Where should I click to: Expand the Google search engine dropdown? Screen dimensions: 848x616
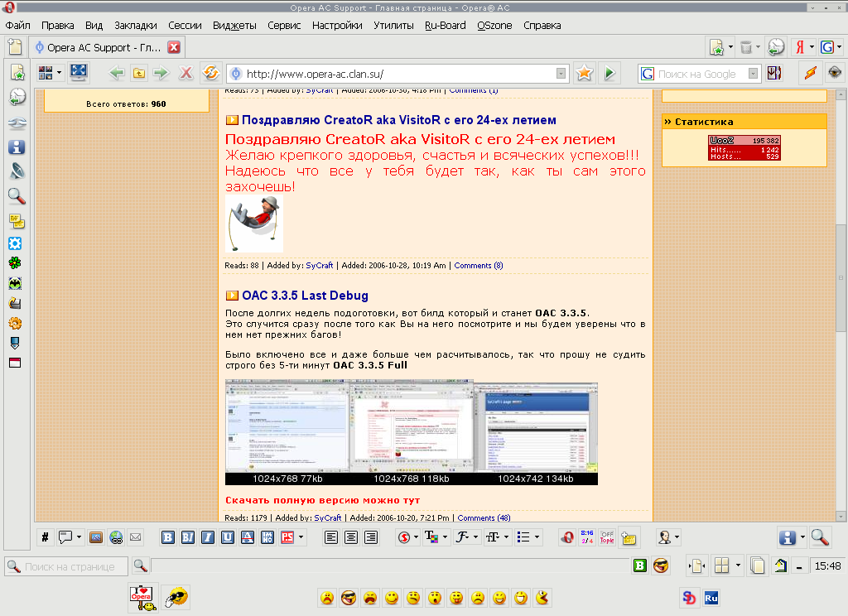click(753, 74)
